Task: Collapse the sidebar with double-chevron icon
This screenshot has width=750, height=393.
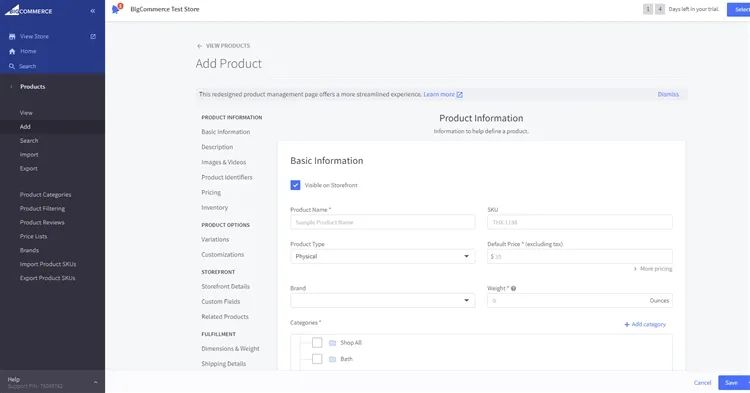Action: [93, 11]
